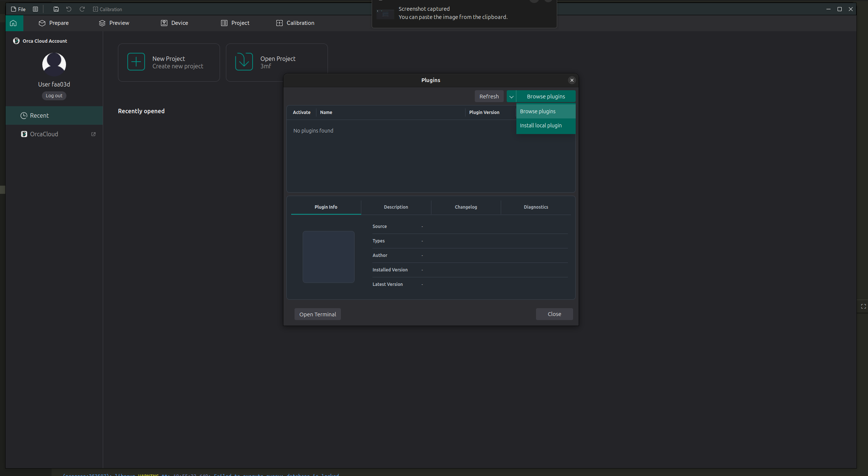The width and height of the screenshot is (868, 476).
Task: Click the Screenshot captured notification thumbnail
Action: coord(385,14)
